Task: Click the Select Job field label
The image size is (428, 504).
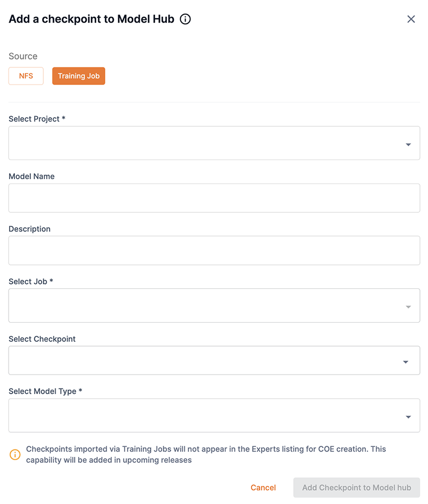Action: click(31, 281)
